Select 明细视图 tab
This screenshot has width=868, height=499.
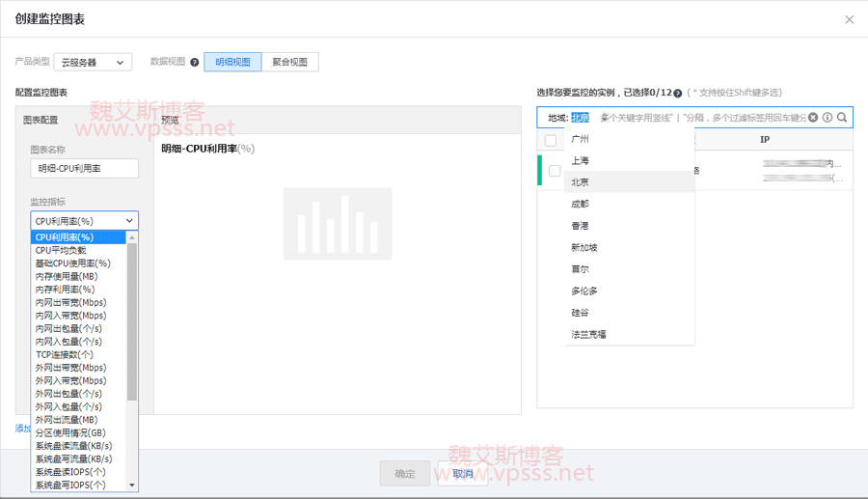232,63
